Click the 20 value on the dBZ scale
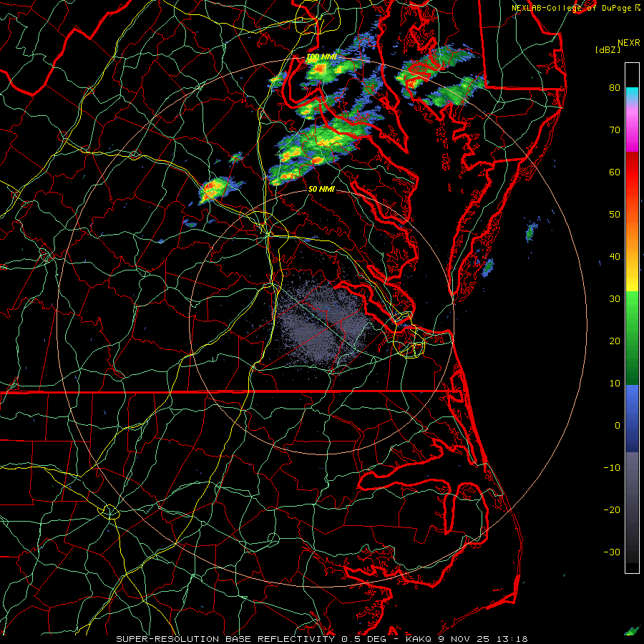Screen dimensions: 644x644 point(615,341)
